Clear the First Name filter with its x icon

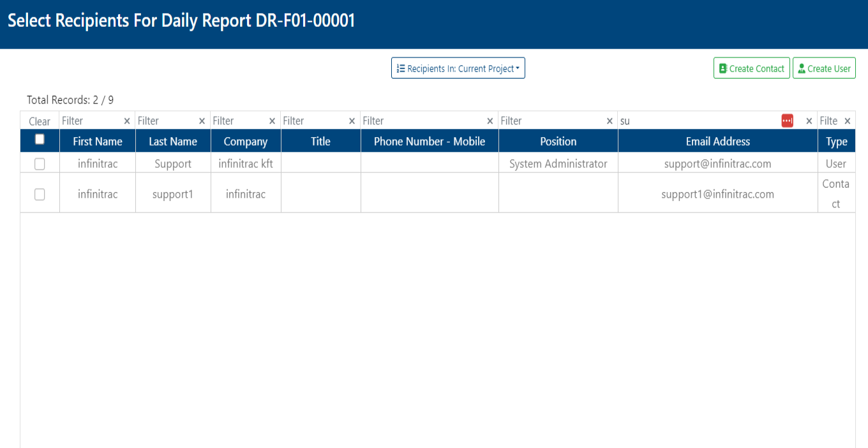click(127, 121)
